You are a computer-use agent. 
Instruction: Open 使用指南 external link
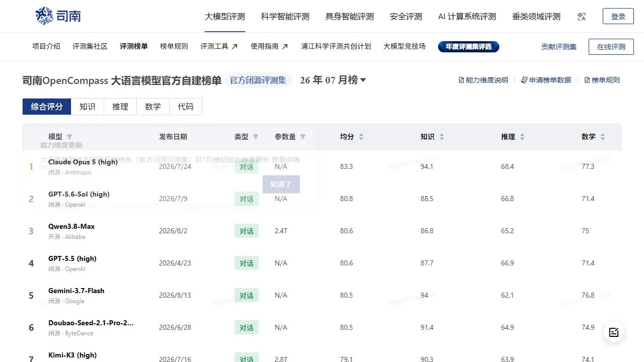click(269, 46)
